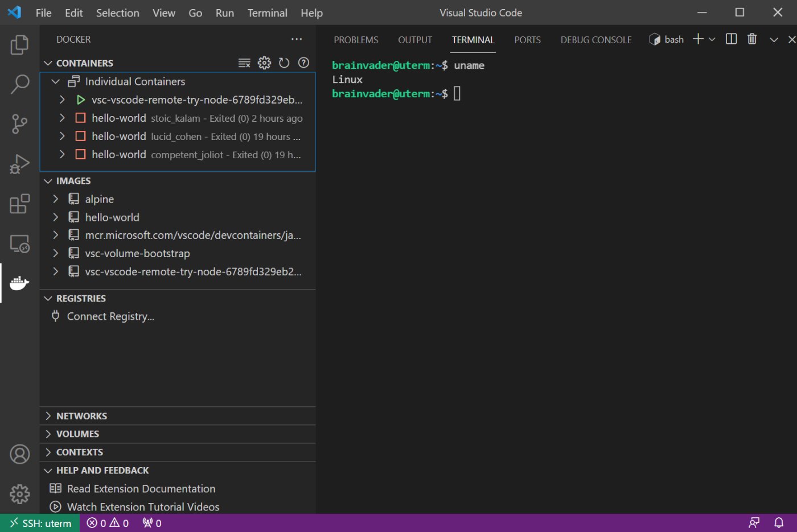Open the Manage gear in activity bar
The image size is (797, 532).
tap(19, 494)
